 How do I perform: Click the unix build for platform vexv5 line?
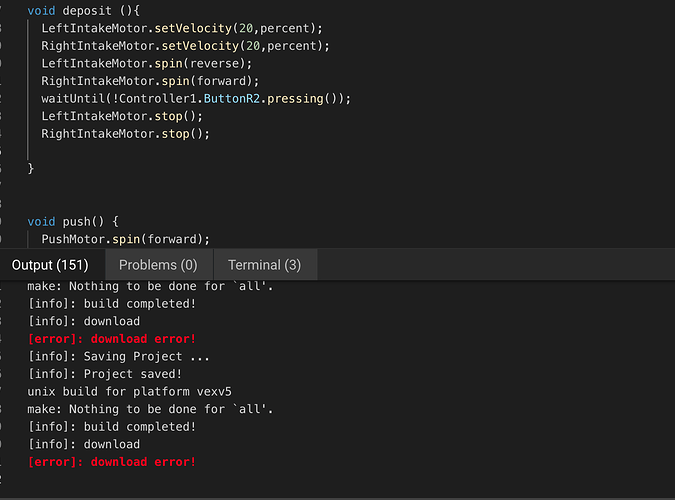tap(130, 392)
